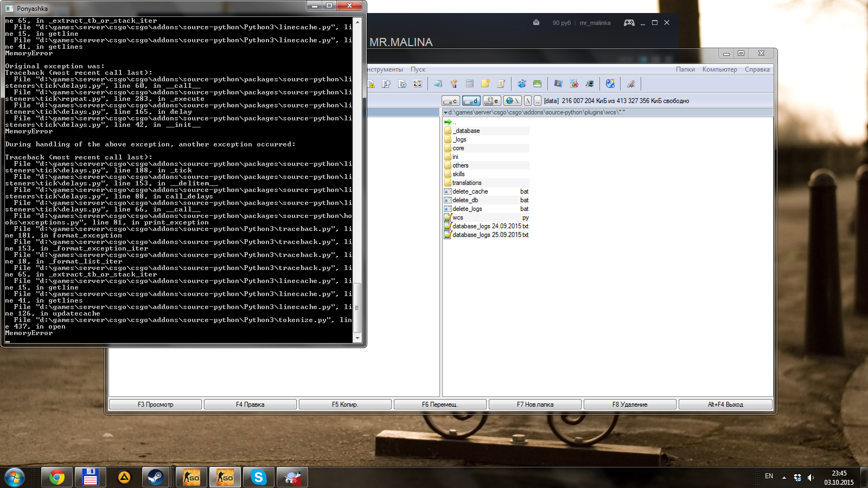Viewport: 868px width, 488px height.
Task: Open the wcs.py file
Action: coord(458,217)
